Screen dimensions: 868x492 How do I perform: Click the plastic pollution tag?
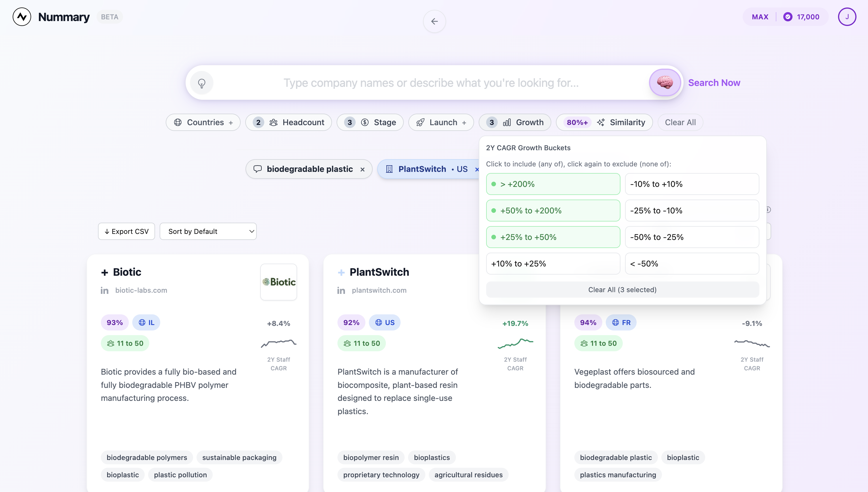tap(180, 475)
